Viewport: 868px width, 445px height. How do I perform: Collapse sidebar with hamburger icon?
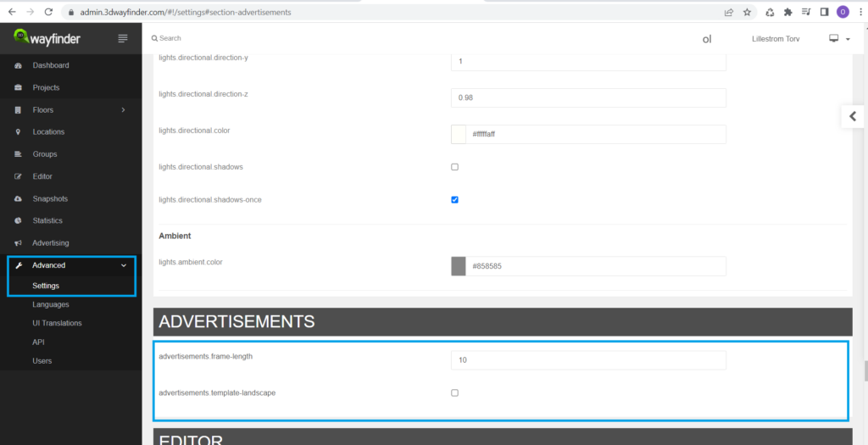coord(123,38)
